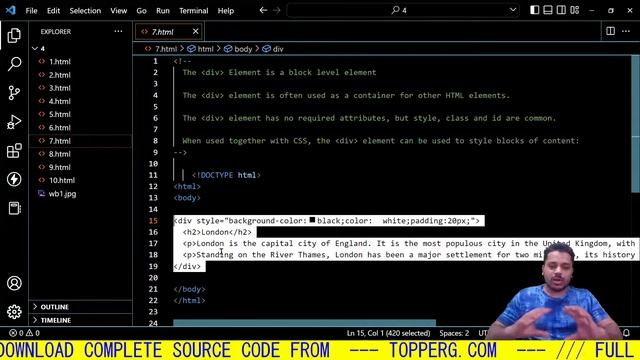Open 2.html in the Explorer
The image size is (640, 360).
click(x=80, y=75)
